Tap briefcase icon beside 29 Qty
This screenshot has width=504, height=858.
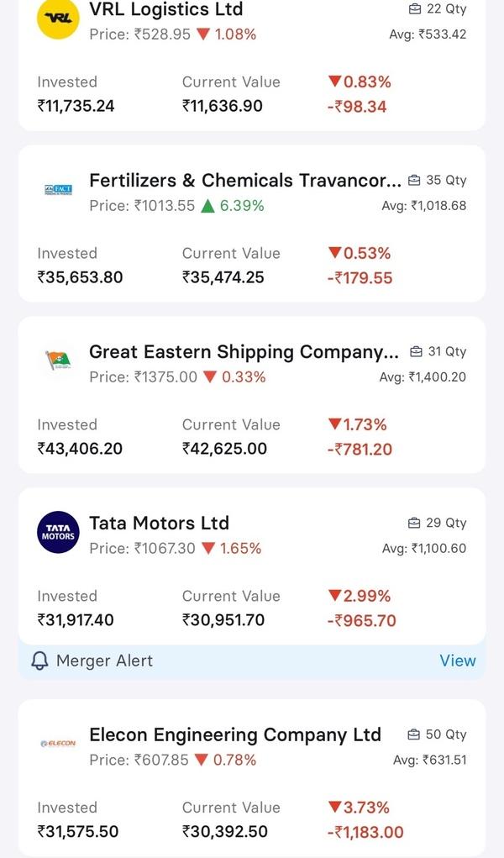[x=414, y=523]
